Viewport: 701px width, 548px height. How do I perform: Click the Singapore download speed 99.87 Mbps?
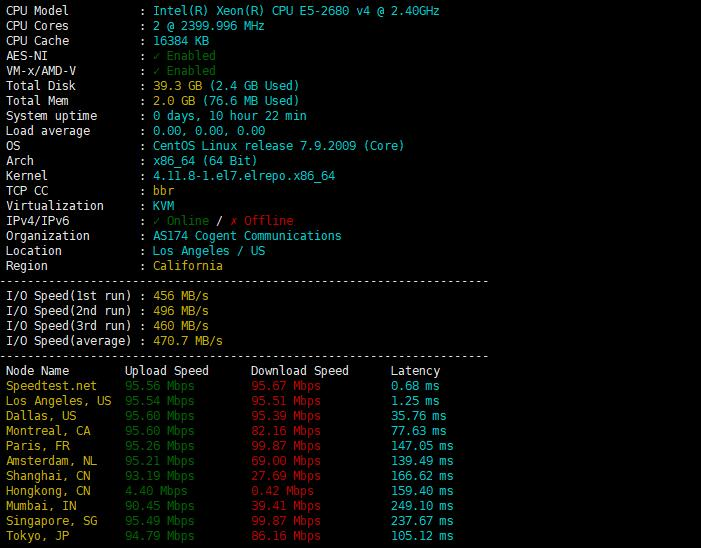[x=285, y=521]
